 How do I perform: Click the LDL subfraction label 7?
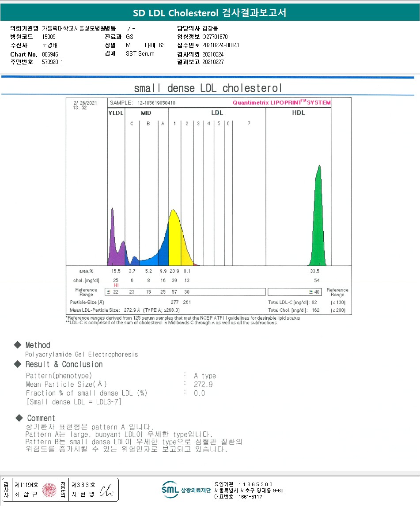[x=249, y=123]
